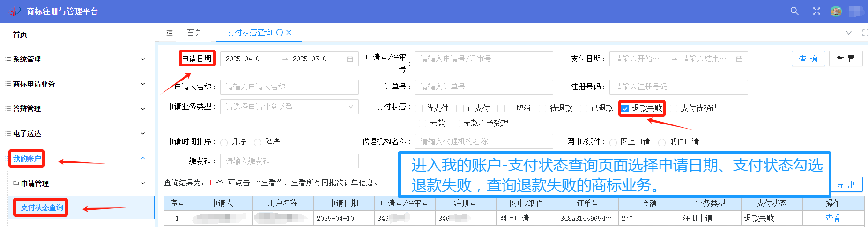Image resolution: width=868 pixels, height=227 pixels.
Task: Uncheck the 退款失败 checkbox
Action: click(x=625, y=109)
